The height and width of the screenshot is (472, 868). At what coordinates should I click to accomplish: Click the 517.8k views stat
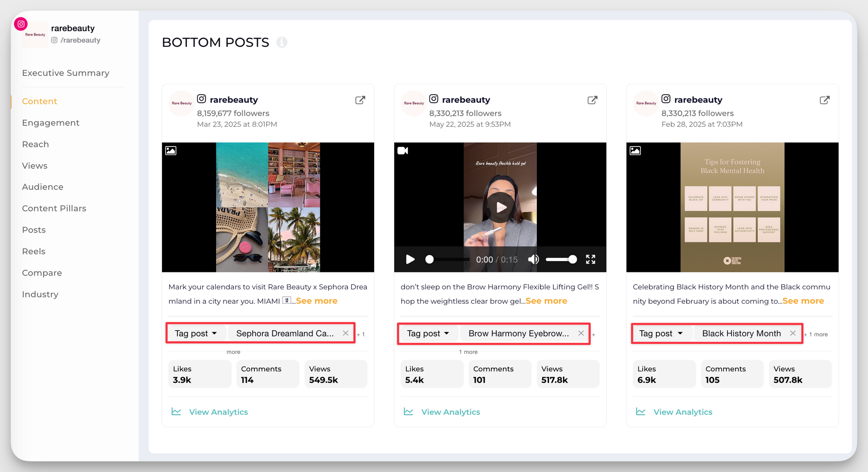click(x=568, y=374)
